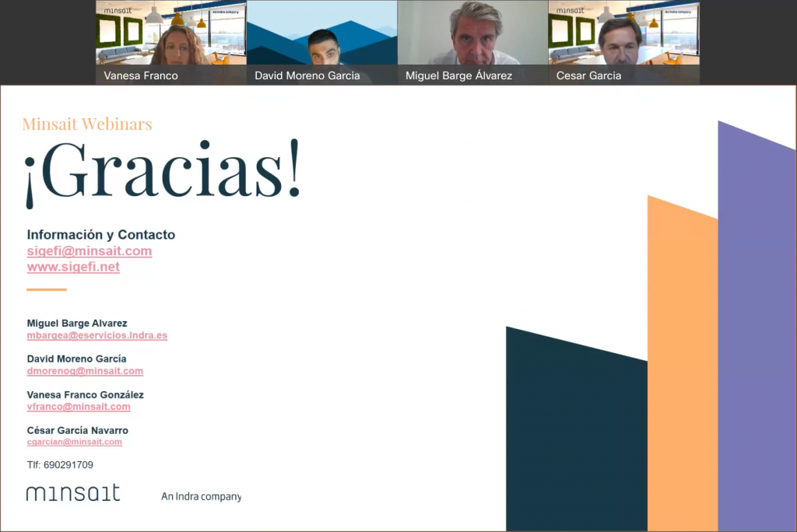Select Vanesa Franco's video thumbnail
The image size is (797, 532).
pos(171,42)
